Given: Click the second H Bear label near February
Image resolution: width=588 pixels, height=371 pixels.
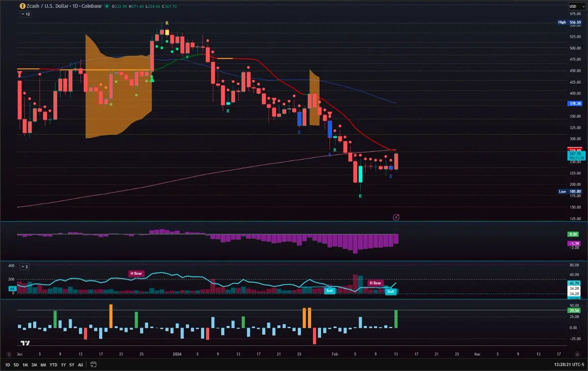Looking at the screenshot, I should (x=375, y=283).
